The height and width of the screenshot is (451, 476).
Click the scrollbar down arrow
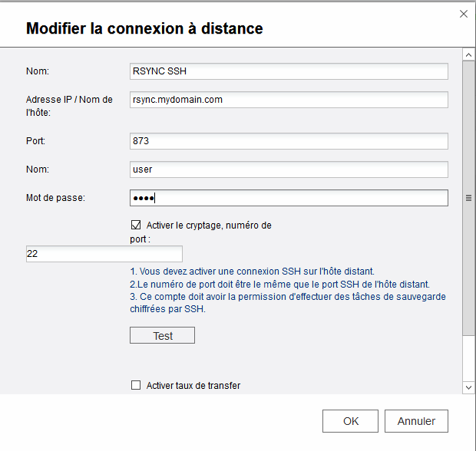coord(468,387)
